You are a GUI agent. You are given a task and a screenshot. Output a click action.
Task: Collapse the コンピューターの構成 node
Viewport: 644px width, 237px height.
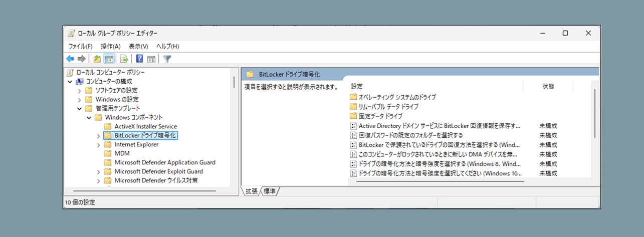coord(70,81)
